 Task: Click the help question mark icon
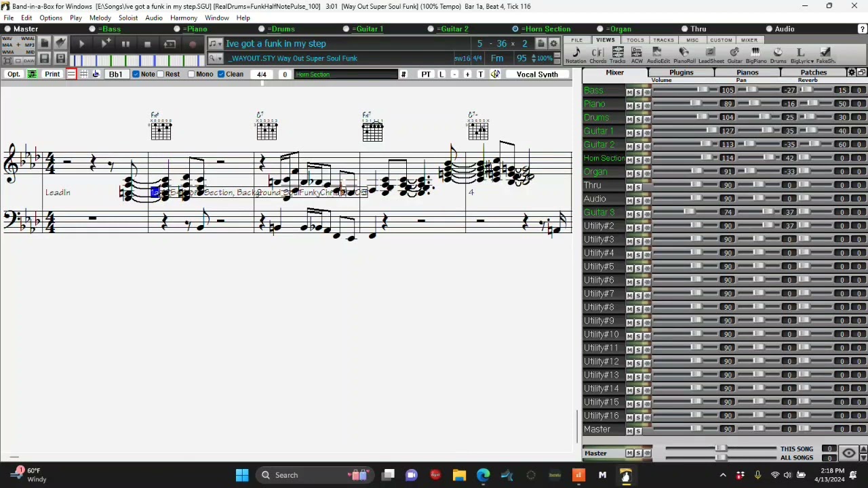tap(862, 29)
